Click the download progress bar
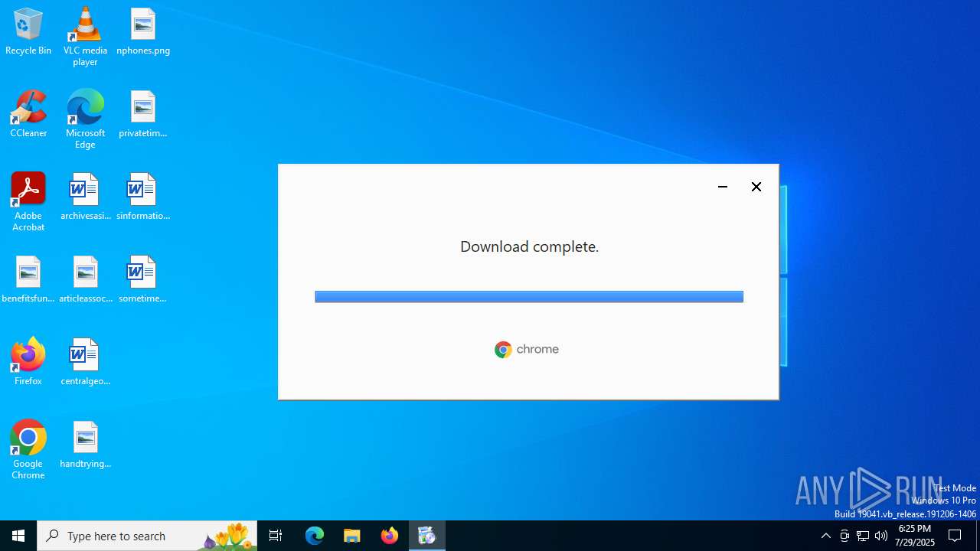980x551 pixels. (x=529, y=296)
